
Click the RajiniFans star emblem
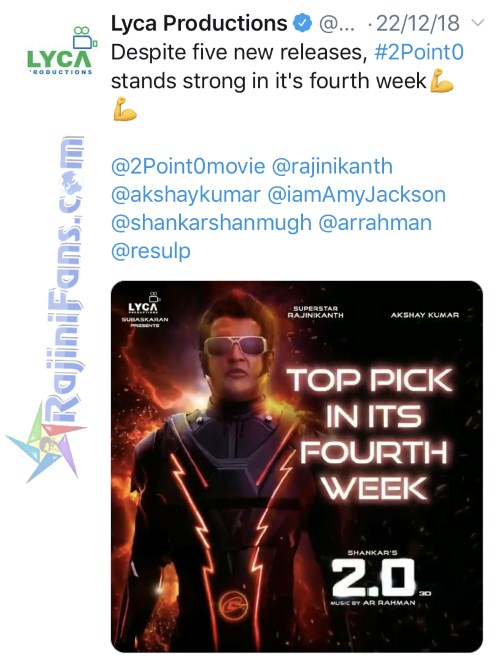[x=45, y=444]
